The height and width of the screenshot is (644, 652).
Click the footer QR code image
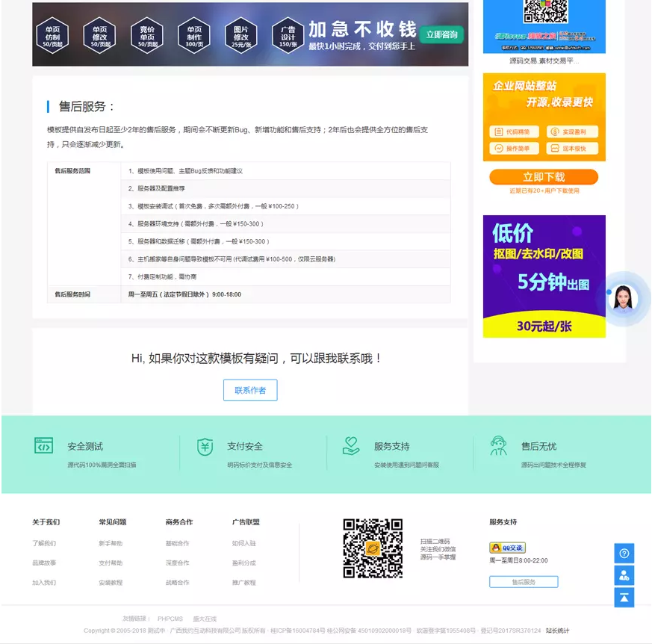click(373, 548)
